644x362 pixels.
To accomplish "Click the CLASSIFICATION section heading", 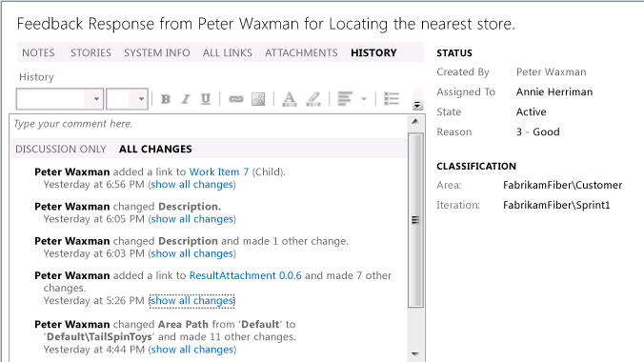I will [x=476, y=166].
